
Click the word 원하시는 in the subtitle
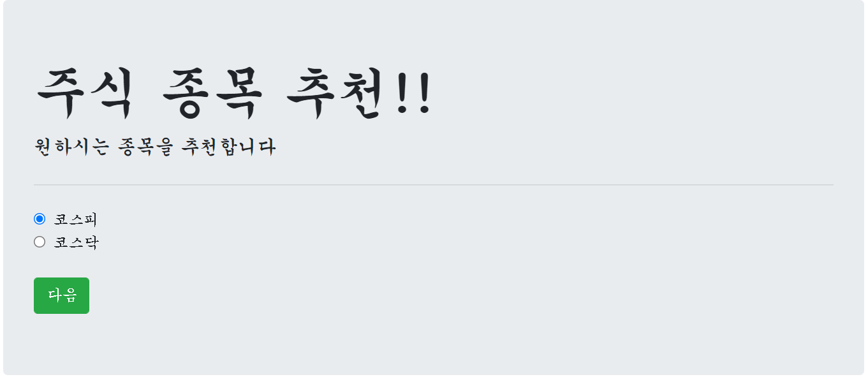pyautogui.click(x=71, y=147)
